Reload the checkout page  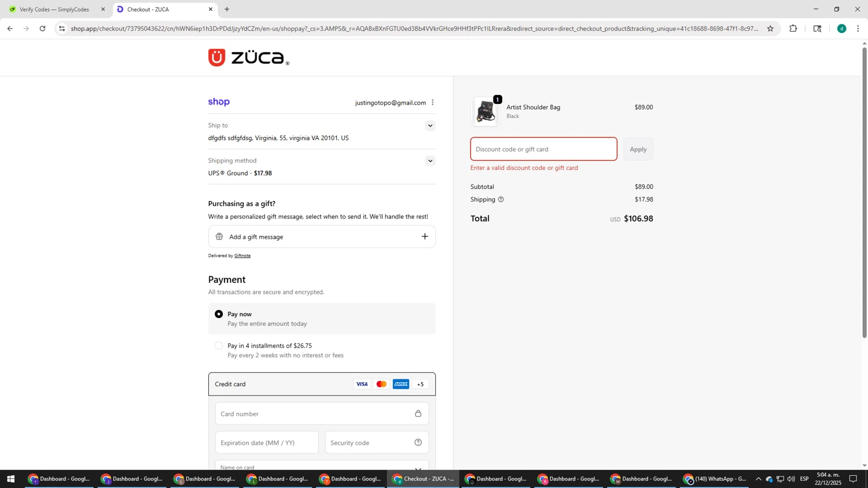click(43, 28)
